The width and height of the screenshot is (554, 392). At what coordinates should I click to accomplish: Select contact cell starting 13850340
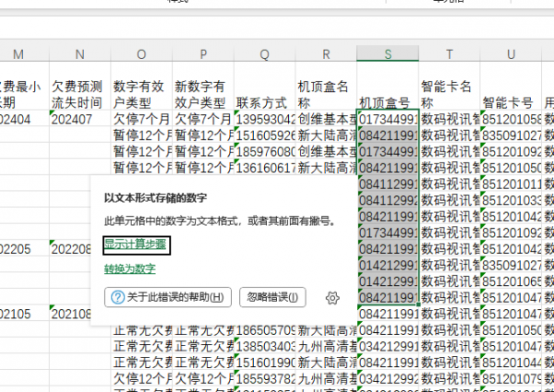(264, 346)
